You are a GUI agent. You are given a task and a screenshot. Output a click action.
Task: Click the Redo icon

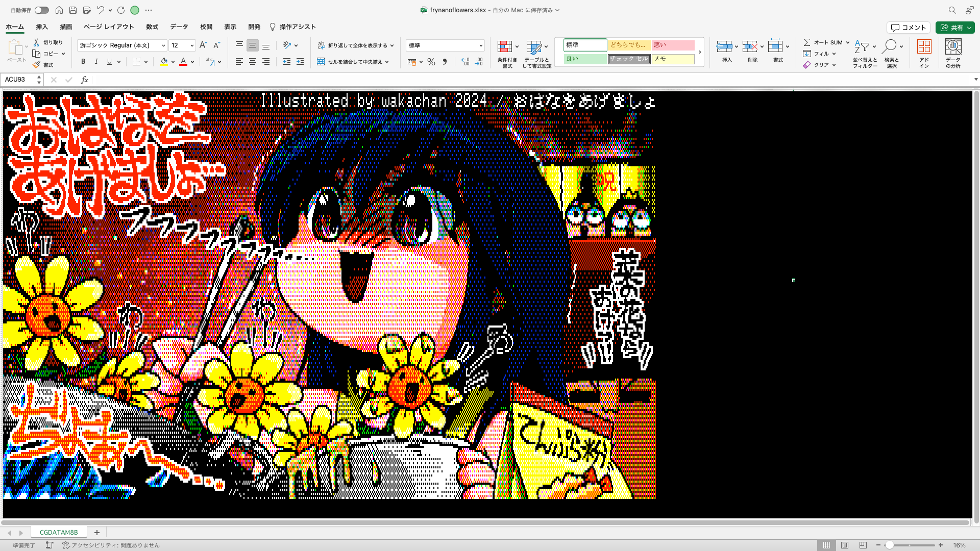point(121,10)
